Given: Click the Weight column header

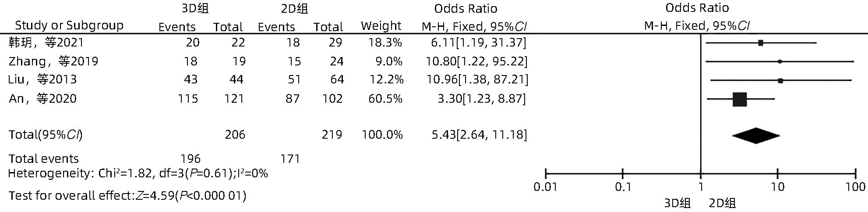Looking at the screenshot, I should [381, 26].
